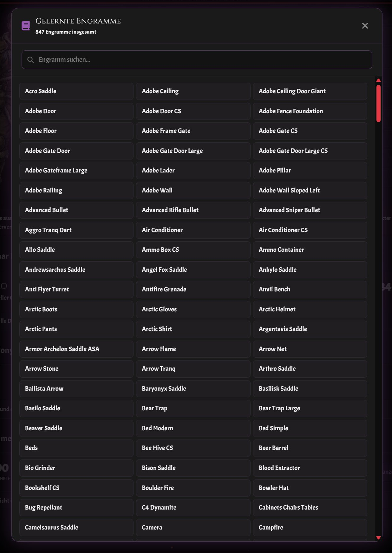Select Cabinets Chairs Tables
Screen dimensions: 392x553
(x=310, y=508)
